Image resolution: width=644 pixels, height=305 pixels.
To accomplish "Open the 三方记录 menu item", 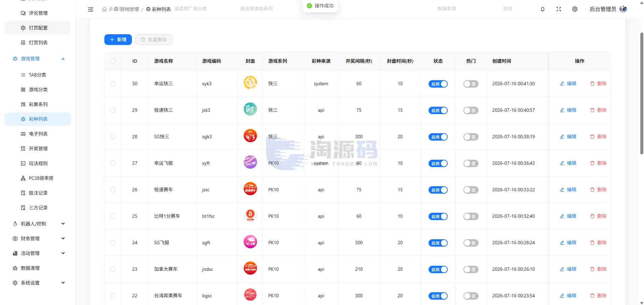I will tap(38, 208).
